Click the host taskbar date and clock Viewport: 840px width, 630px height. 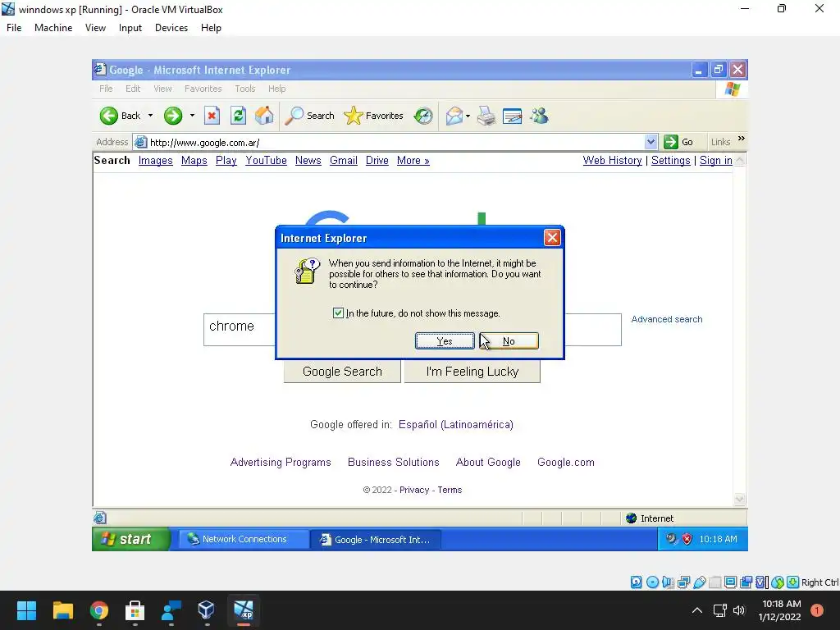tap(779, 610)
